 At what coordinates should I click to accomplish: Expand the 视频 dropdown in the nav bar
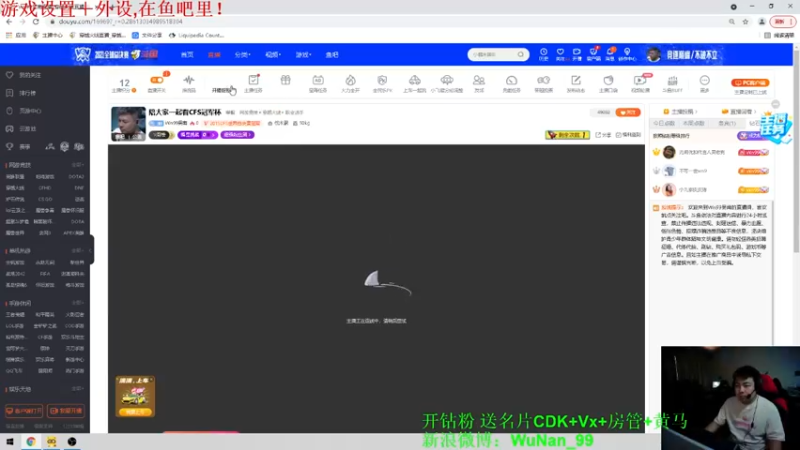click(273, 55)
